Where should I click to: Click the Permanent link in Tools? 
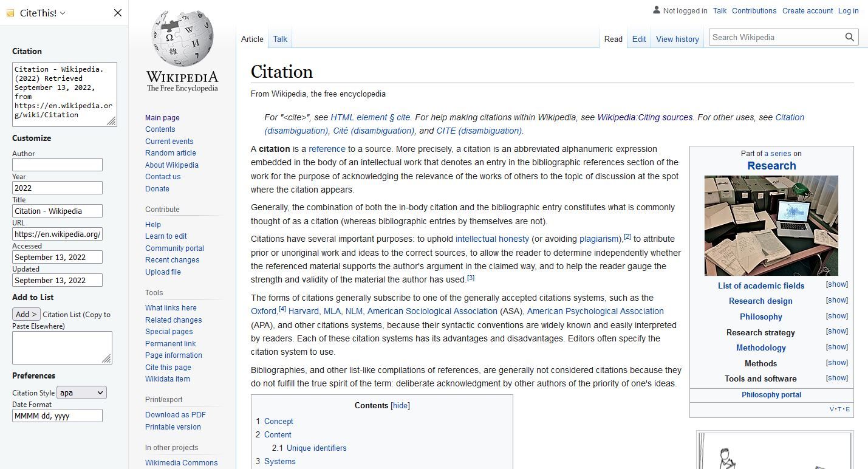[170, 343]
